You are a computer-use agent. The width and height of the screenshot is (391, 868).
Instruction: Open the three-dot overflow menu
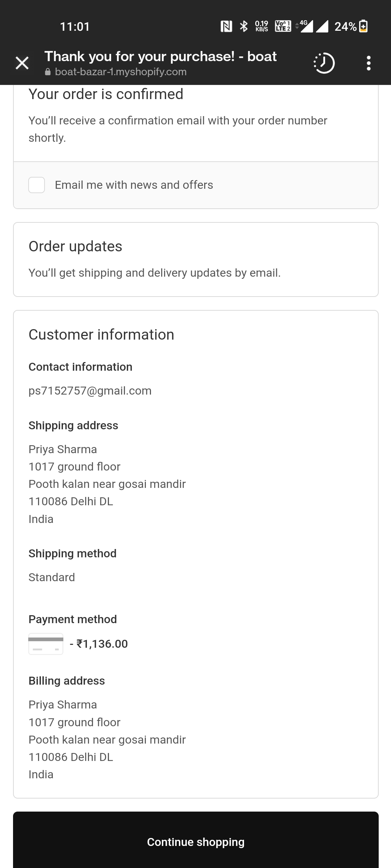click(369, 63)
